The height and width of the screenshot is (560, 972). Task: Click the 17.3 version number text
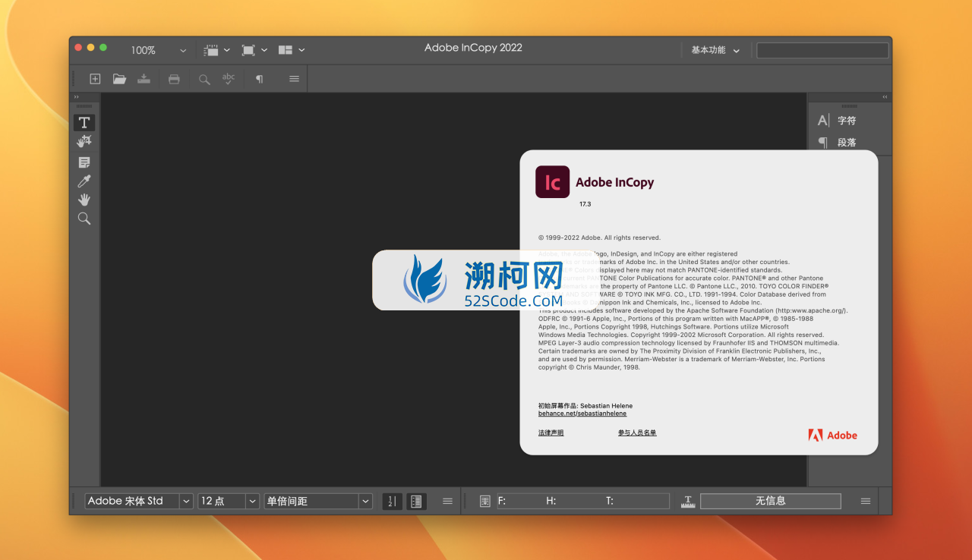pos(585,204)
